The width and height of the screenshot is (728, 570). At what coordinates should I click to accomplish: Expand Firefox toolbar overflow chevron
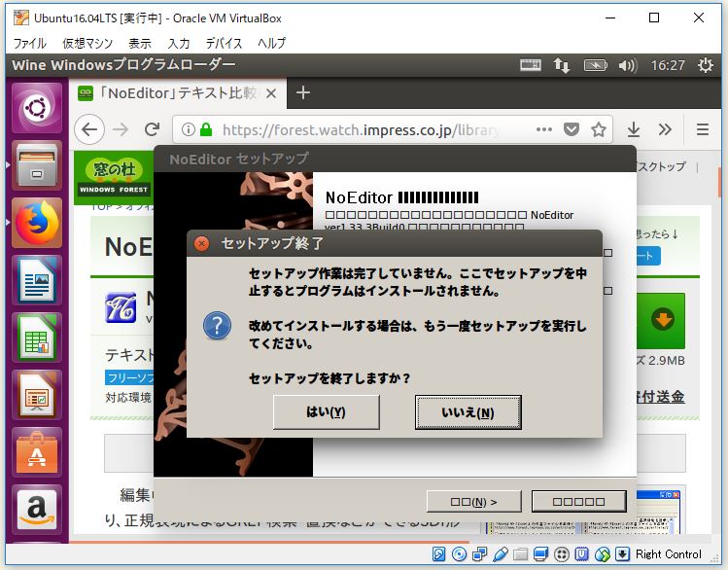coord(665,129)
